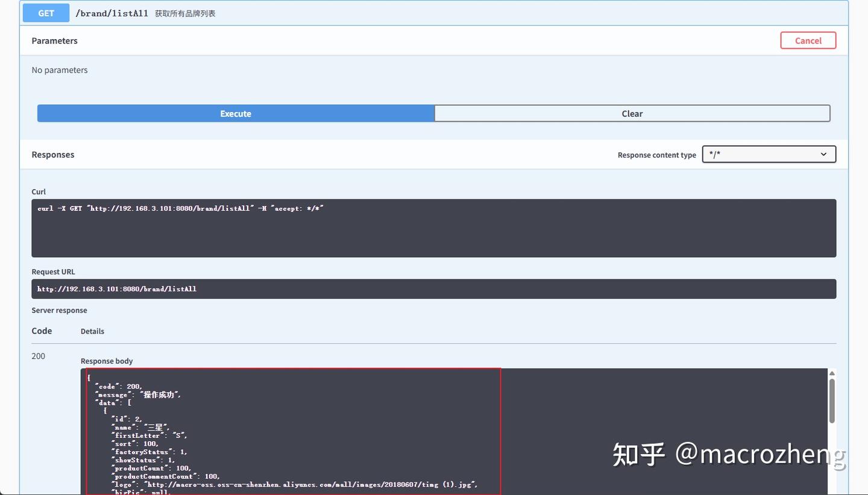Click the Cancel button
Image resolution: width=868 pixels, height=495 pixels.
point(808,40)
